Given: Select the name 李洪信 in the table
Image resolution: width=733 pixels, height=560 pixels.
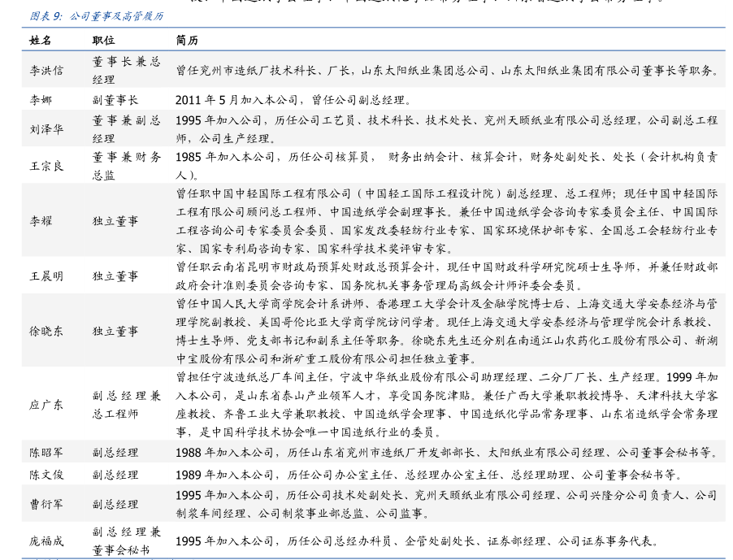Looking at the screenshot, I should [46, 71].
